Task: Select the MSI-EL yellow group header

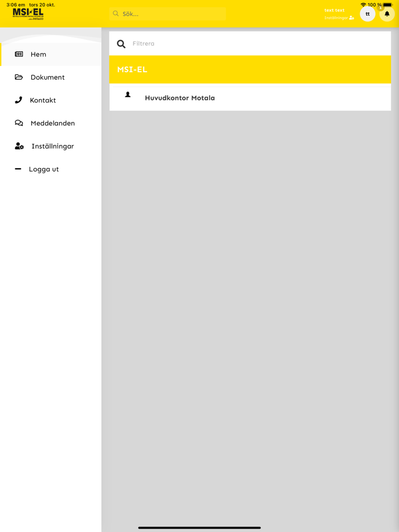Action: click(250, 69)
